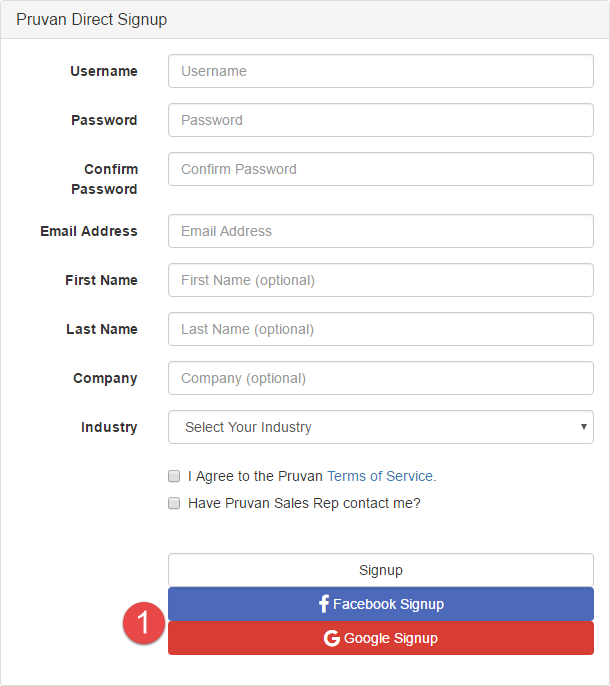Image resolution: width=610 pixels, height=686 pixels.
Task: Focus the Username input field
Action: [380, 71]
